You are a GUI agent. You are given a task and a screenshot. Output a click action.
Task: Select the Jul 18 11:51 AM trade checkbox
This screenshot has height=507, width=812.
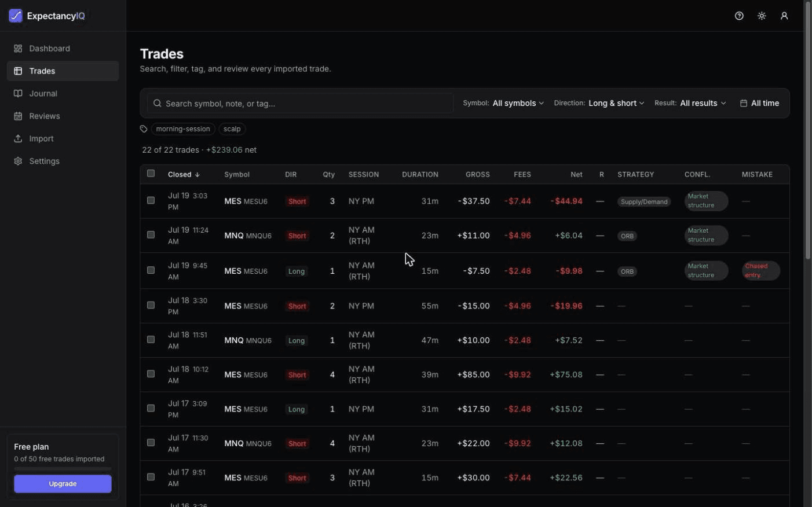coord(151,340)
